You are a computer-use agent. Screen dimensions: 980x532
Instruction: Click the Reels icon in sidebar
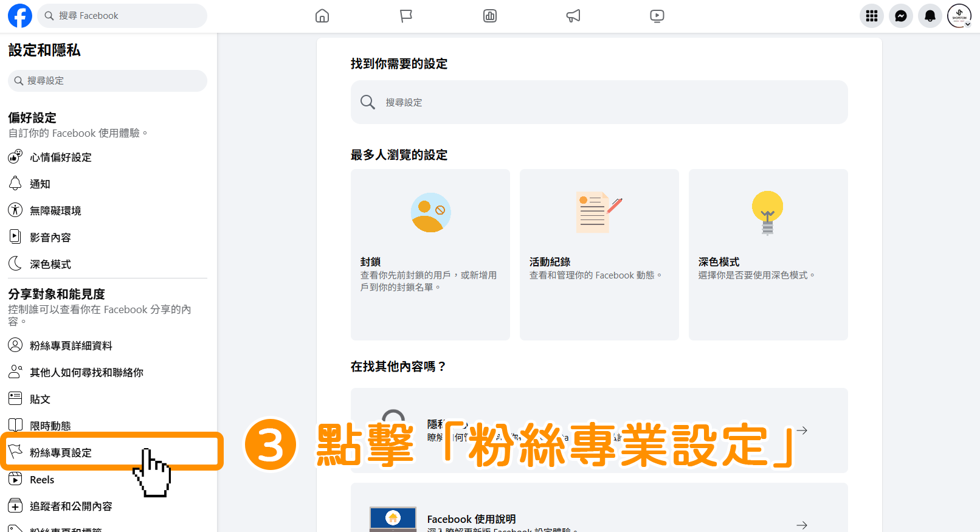coord(15,479)
